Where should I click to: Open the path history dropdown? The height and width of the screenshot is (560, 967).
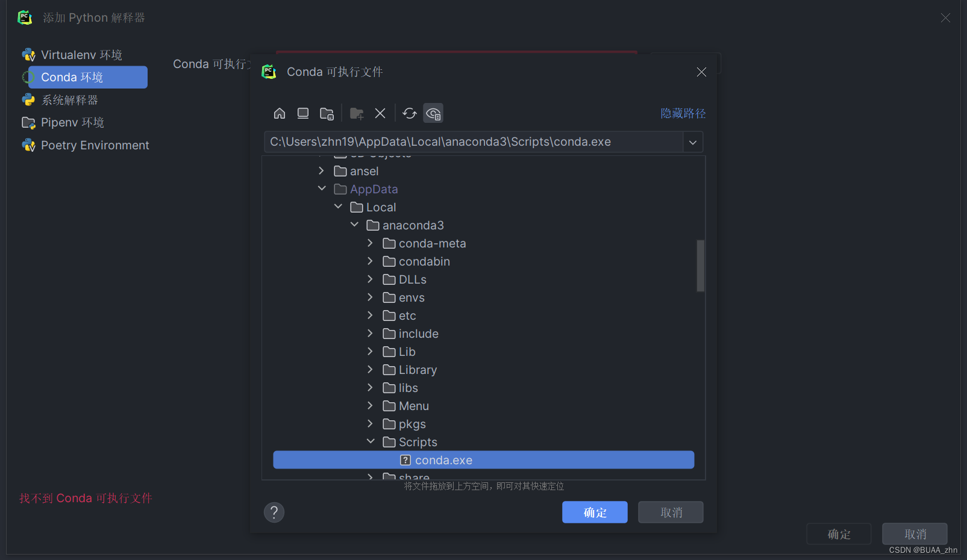693,142
